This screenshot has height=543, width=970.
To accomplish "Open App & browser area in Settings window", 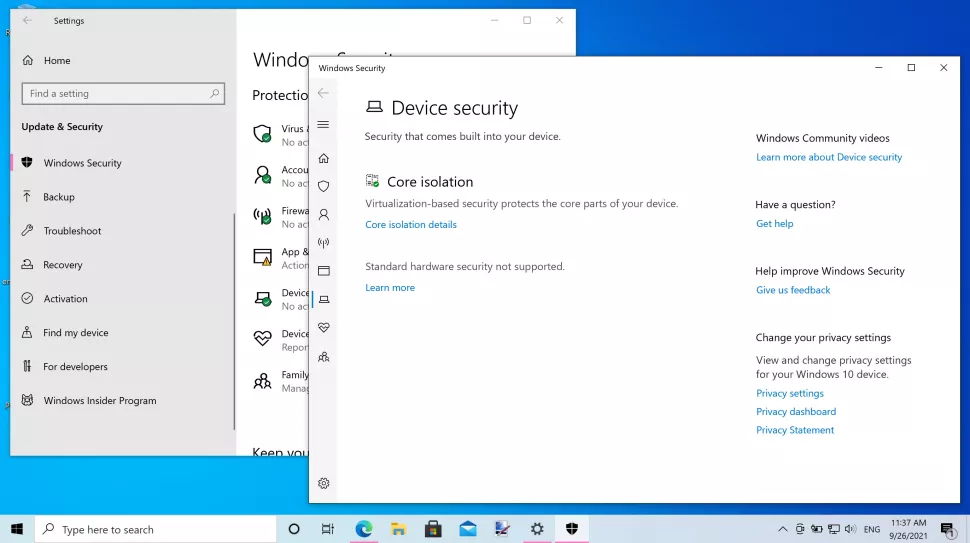I will coord(280,258).
